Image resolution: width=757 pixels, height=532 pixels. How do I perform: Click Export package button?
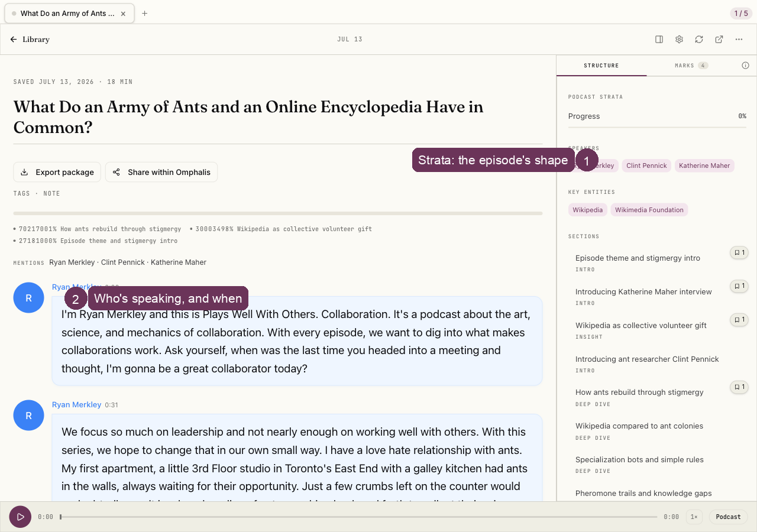click(57, 172)
